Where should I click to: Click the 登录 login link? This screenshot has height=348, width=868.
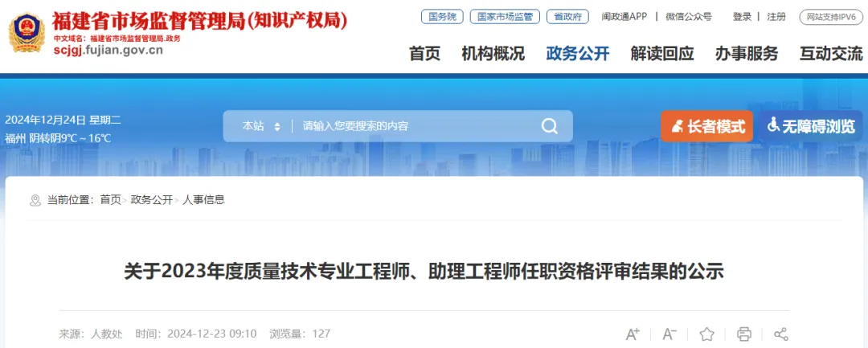click(742, 17)
